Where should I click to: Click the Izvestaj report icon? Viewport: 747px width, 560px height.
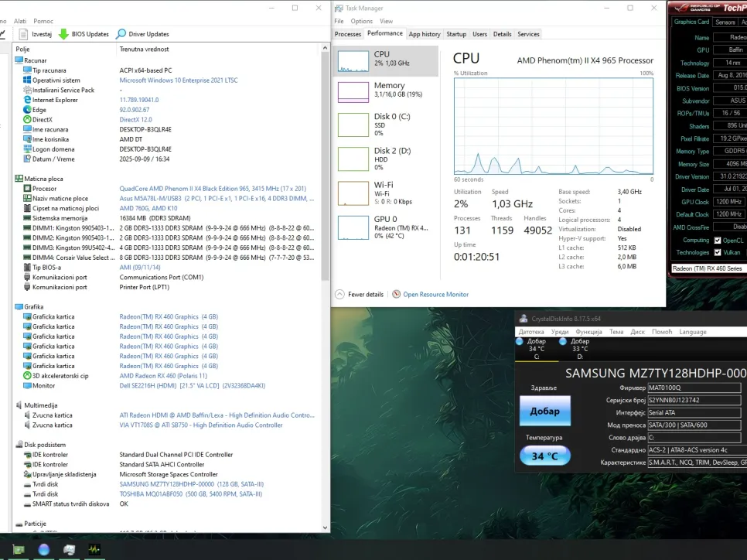25,34
